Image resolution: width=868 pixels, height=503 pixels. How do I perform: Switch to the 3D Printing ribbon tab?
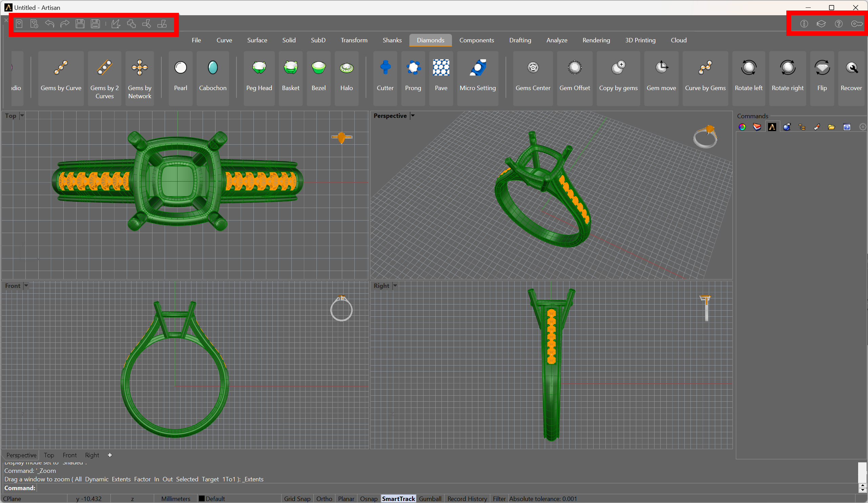coord(640,40)
